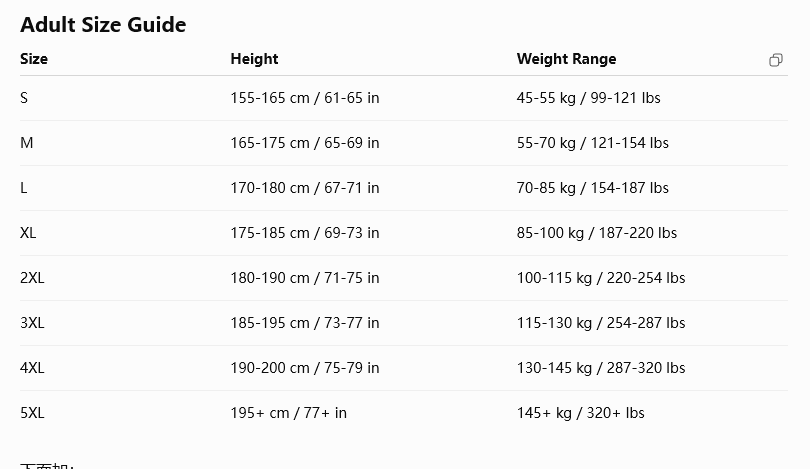Click the Weight Range column header
Viewport: 810px width, 469px height.
(x=566, y=59)
